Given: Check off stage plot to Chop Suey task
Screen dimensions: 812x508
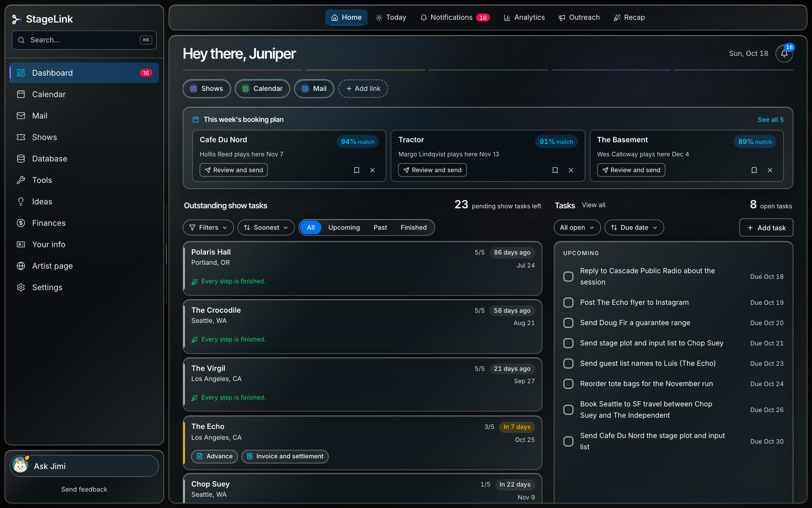Looking at the screenshot, I should click(x=568, y=343).
